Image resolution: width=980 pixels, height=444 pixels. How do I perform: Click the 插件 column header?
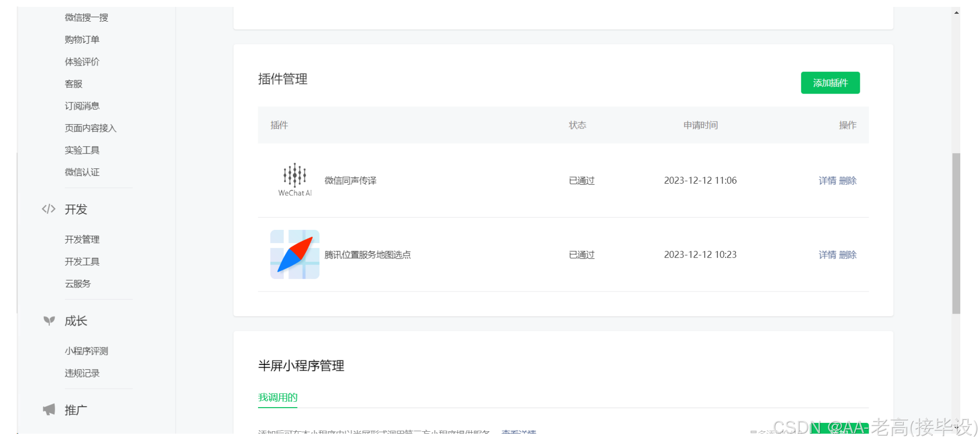[x=279, y=126]
